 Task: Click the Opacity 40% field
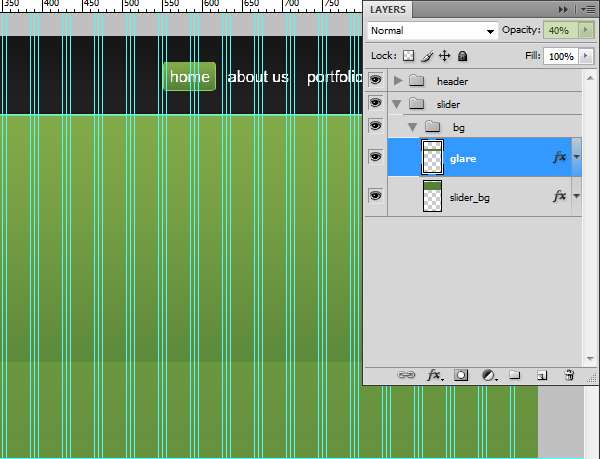561,30
